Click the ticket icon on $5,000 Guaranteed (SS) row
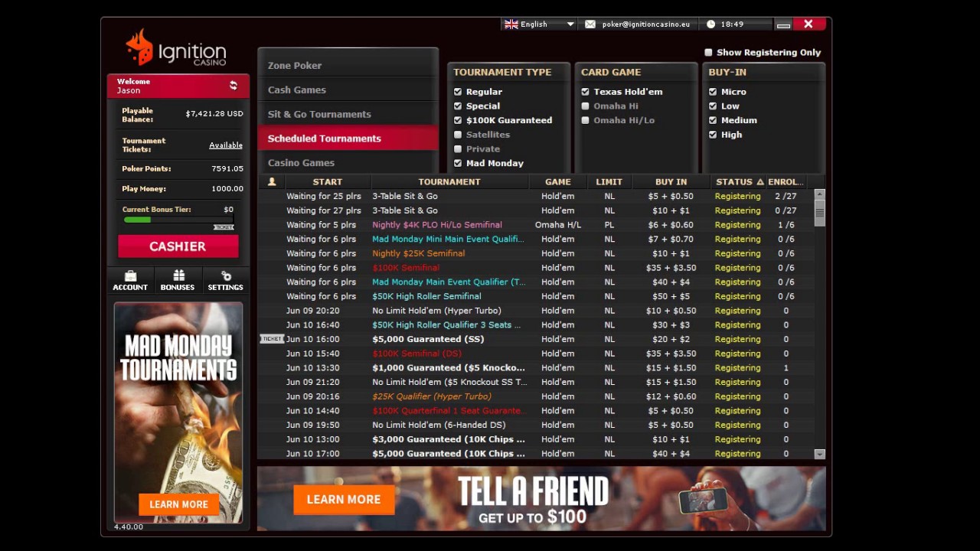 pyautogui.click(x=272, y=339)
